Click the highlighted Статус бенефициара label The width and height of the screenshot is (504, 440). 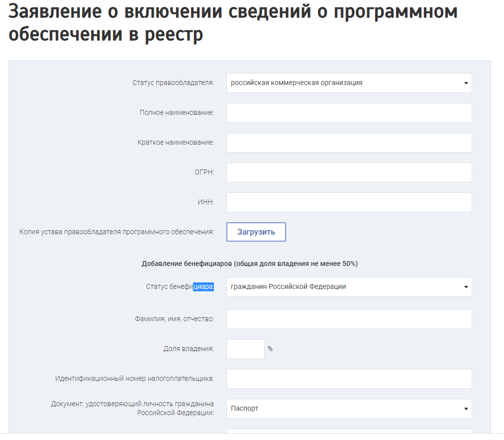coord(180,287)
